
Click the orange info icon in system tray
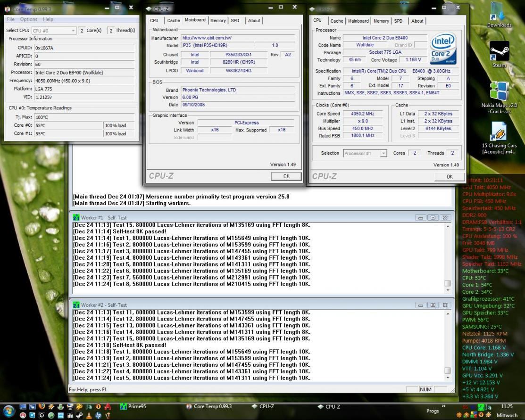click(x=481, y=415)
